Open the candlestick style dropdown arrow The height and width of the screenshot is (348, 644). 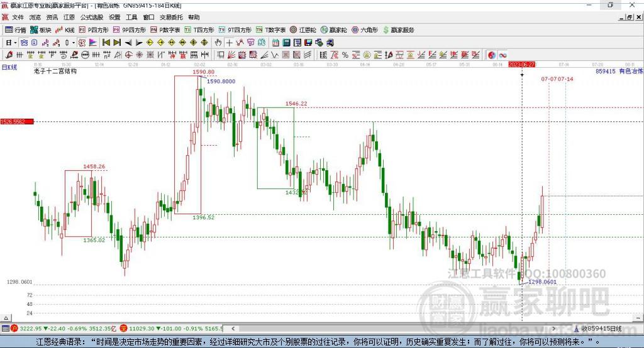(x=74, y=42)
